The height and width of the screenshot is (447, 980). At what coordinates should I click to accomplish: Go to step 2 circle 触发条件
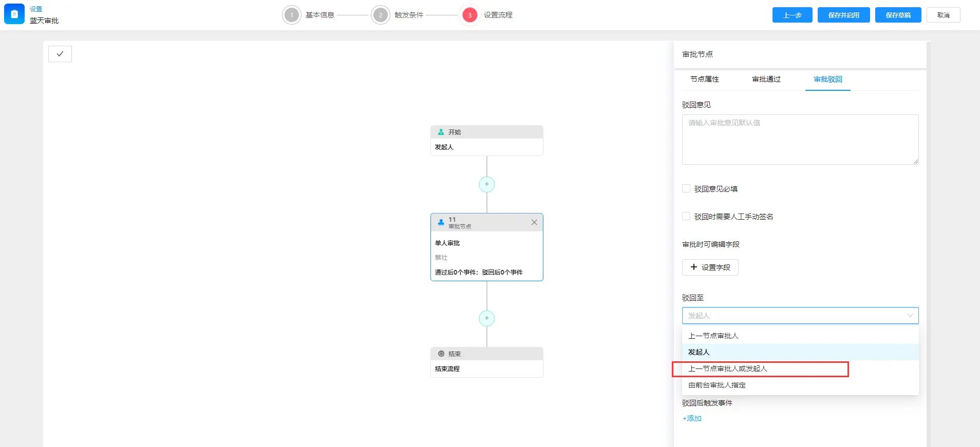(x=381, y=15)
